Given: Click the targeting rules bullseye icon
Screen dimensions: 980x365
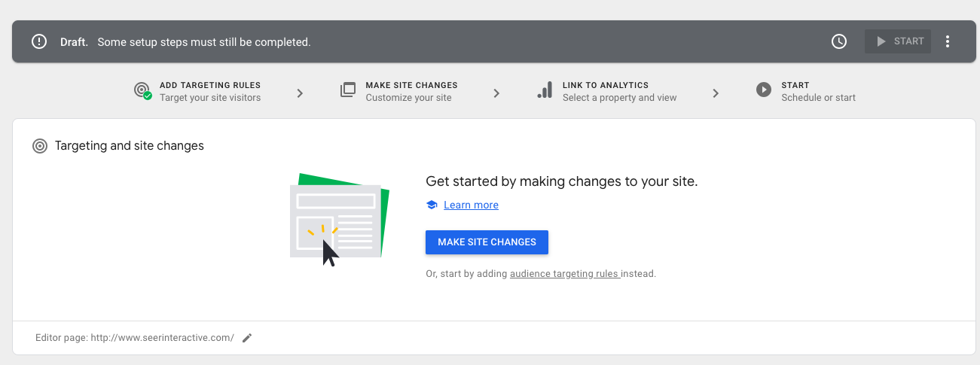Looking at the screenshot, I should [x=142, y=91].
